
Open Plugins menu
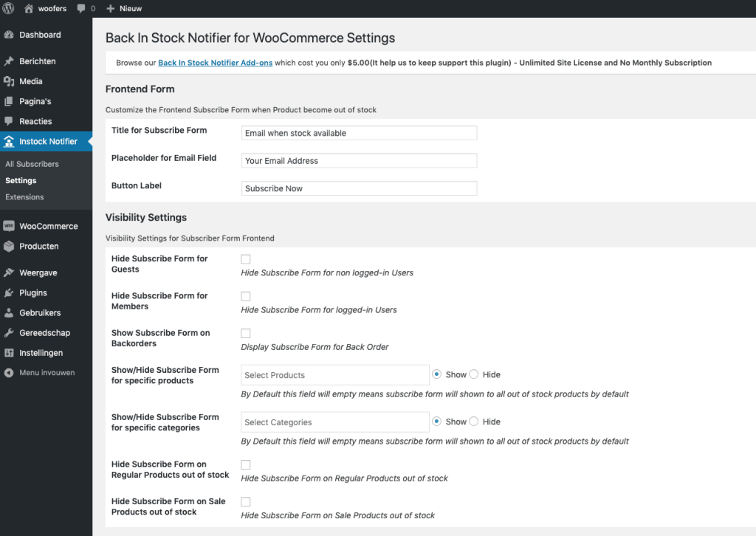(x=46, y=292)
